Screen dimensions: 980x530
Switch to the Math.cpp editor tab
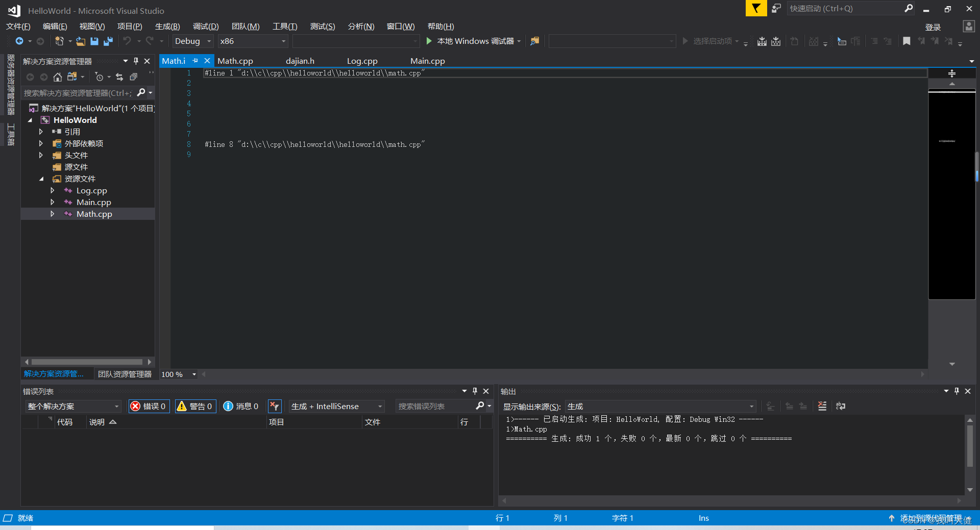235,61
